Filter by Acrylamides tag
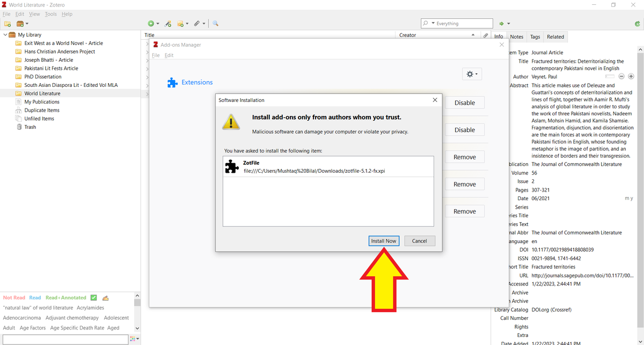Image resolution: width=644 pixels, height=345 pixels. pos(91,308)
